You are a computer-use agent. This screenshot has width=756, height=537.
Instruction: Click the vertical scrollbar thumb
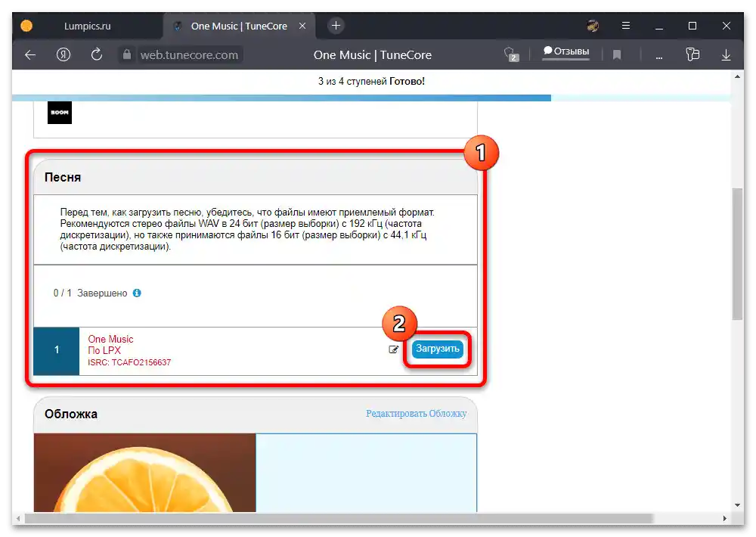coord(737,254)
